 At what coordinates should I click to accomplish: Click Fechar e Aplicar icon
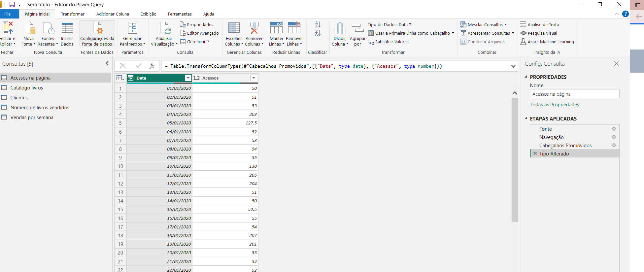(x=8, y=28)
